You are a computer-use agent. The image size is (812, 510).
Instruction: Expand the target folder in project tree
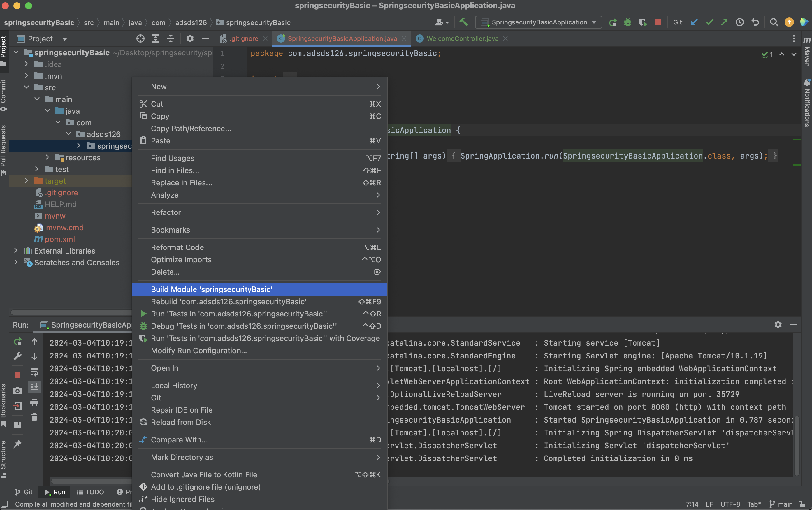pyautogui.click(x=26, y=181)
